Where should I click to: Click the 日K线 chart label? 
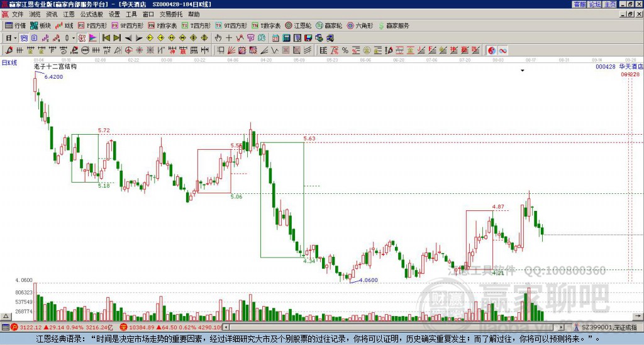tap(9, 63)
